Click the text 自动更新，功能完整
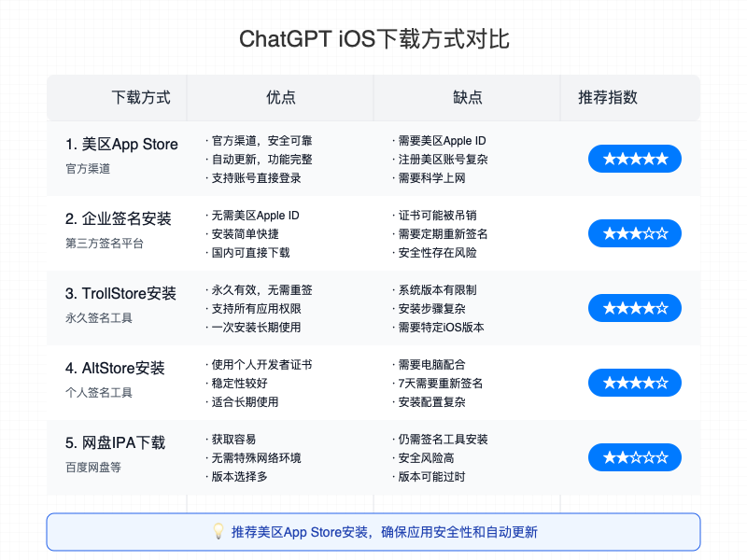 coord(261,159)
